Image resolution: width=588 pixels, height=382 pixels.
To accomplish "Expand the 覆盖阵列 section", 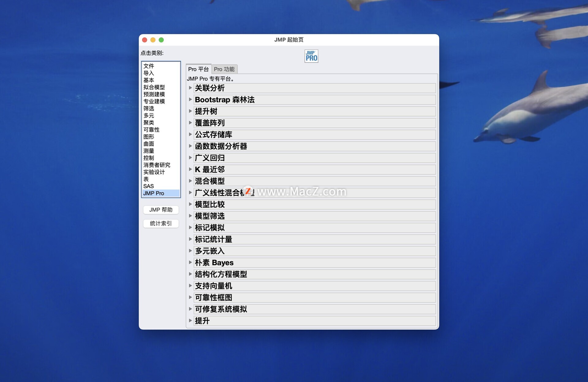I will click(x=190, y=123).
